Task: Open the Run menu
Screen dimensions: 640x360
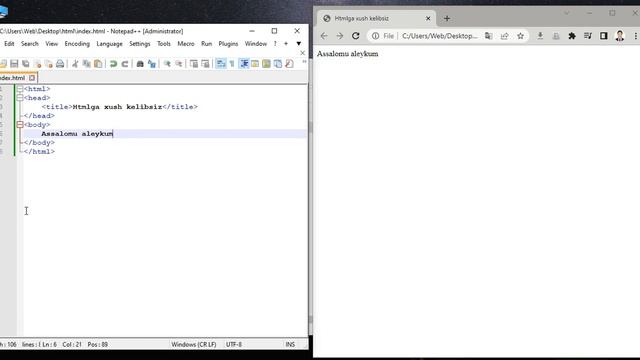Action: coord(207,44)
